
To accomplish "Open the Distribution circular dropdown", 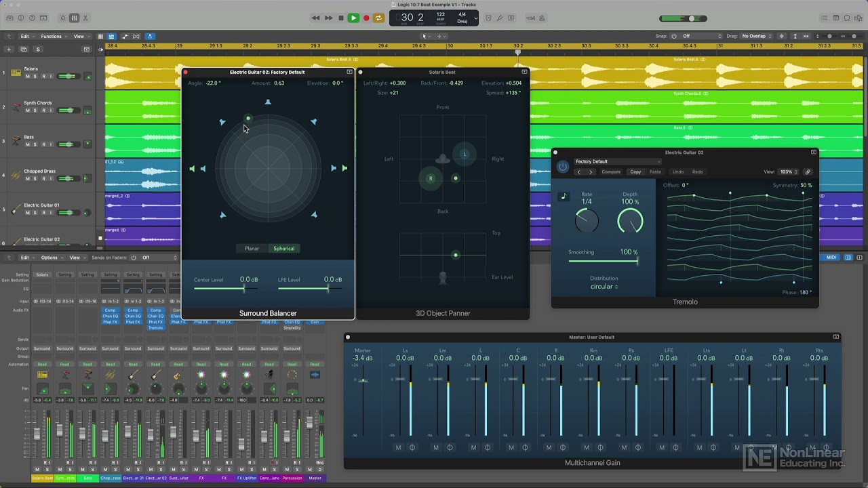I will pyautogui.click(x=604, y=287).
